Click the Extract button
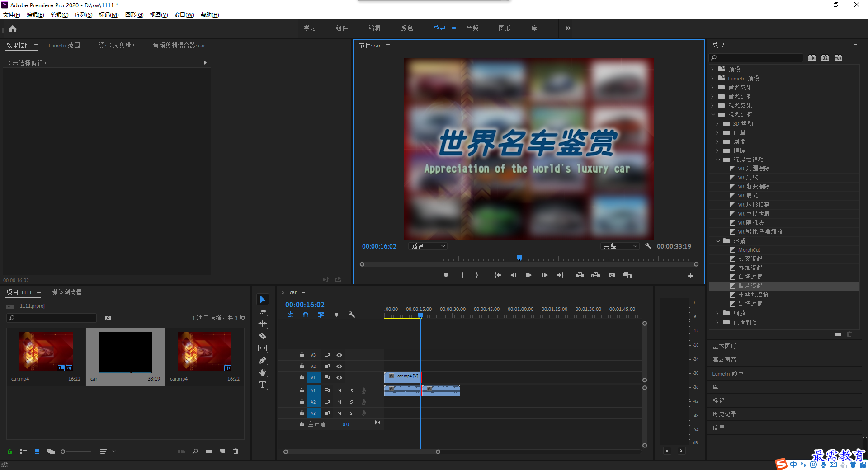 (596, 275)
